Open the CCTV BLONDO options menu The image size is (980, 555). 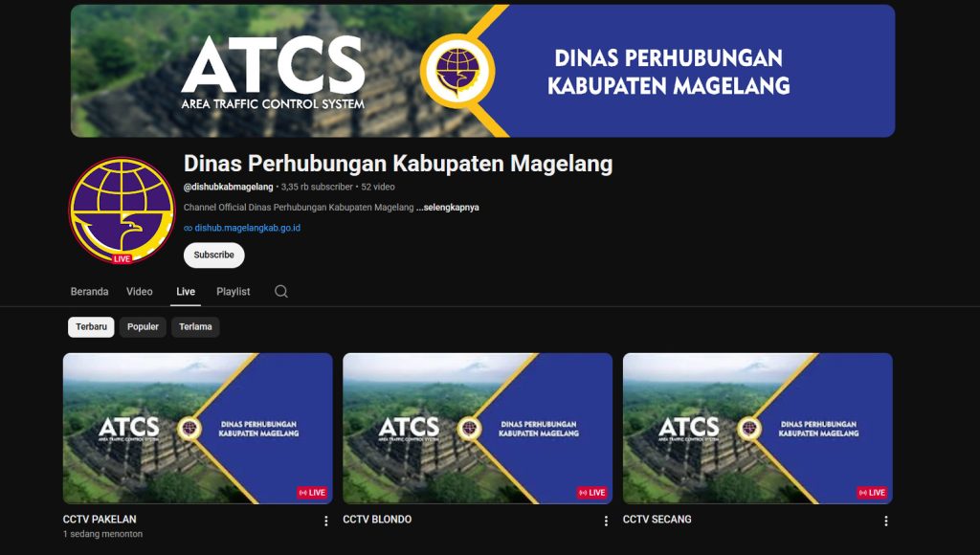point(606,521)
